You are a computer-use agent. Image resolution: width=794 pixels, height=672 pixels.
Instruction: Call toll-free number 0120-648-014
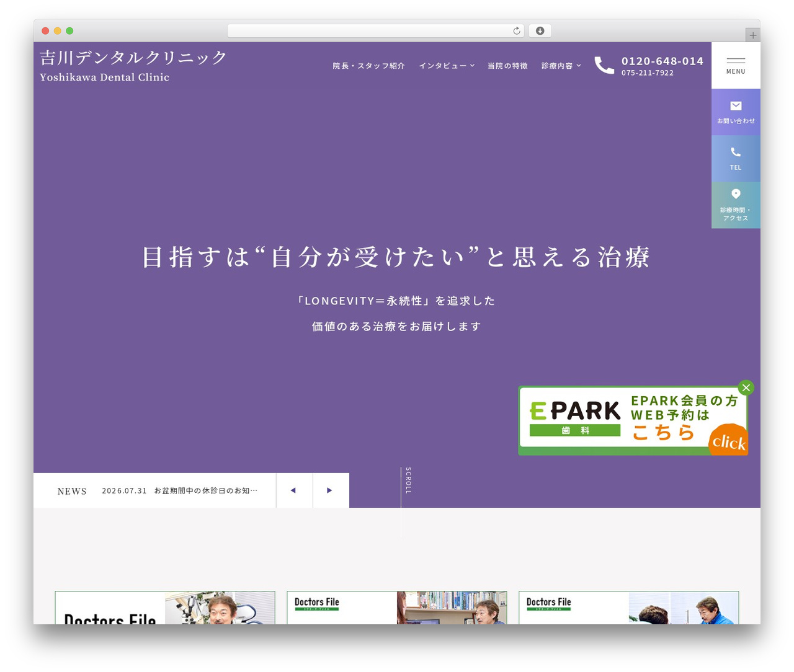click(662, 61)
